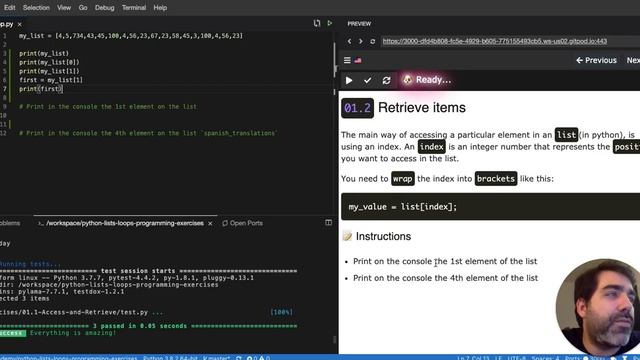Open the Terminal menu

[x=134, y=8]
